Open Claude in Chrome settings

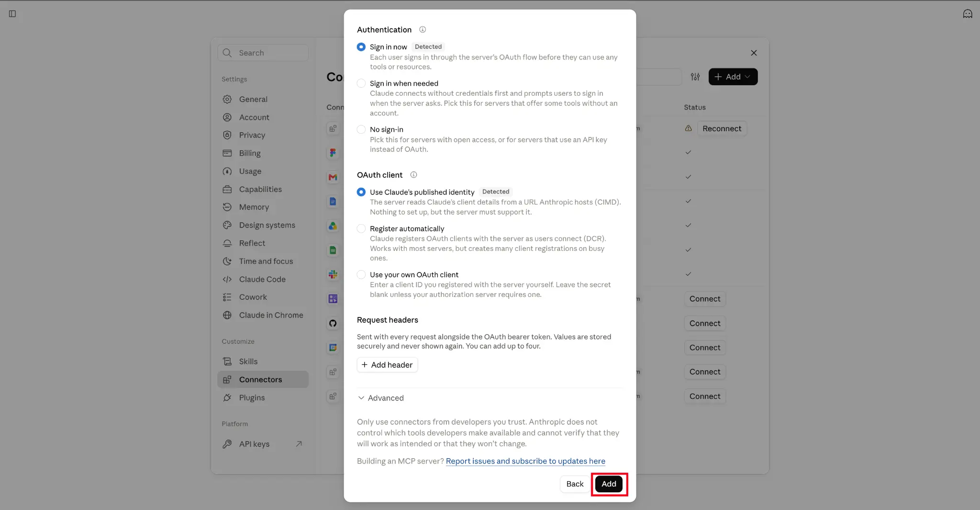click(x=263, y=315)
